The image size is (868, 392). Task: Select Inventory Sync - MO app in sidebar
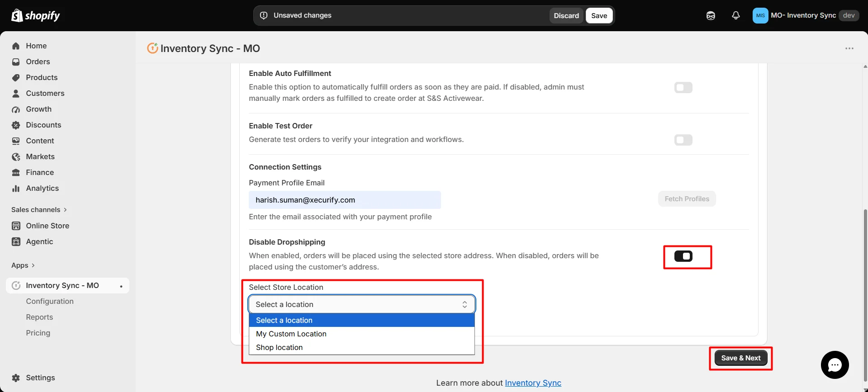pos(67,285)
